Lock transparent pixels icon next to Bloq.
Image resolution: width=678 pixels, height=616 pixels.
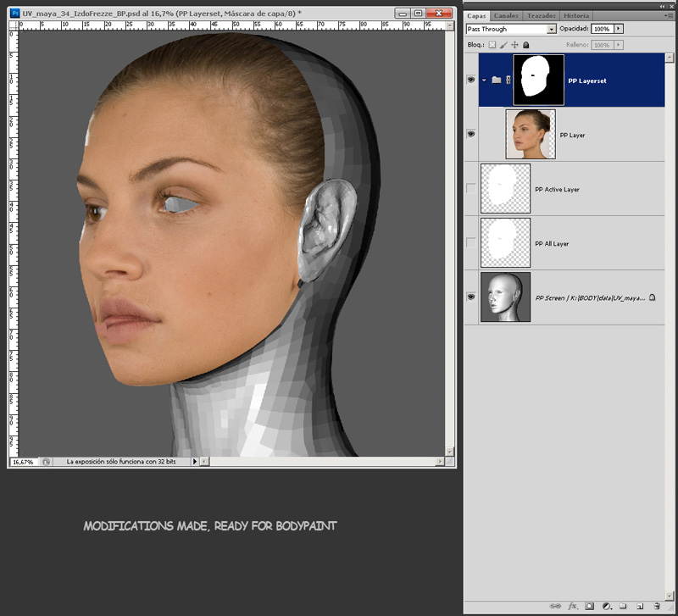point(492,45)
